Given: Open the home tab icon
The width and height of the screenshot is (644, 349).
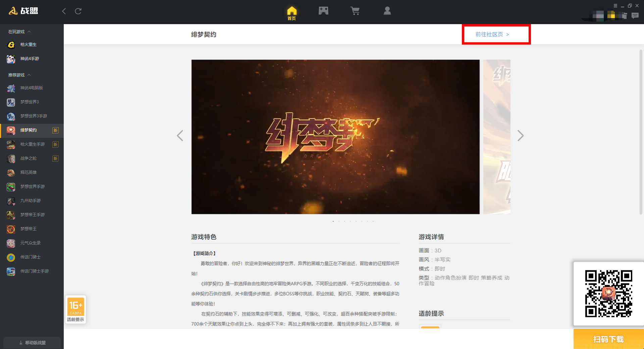Looking at the screenshot, I should tap(292, 13).
